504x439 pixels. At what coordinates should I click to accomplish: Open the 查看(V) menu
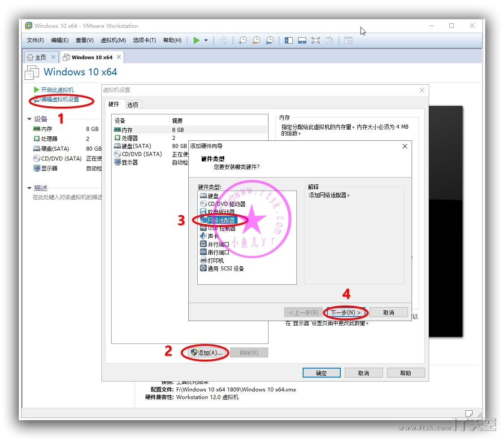pos(85,40)
